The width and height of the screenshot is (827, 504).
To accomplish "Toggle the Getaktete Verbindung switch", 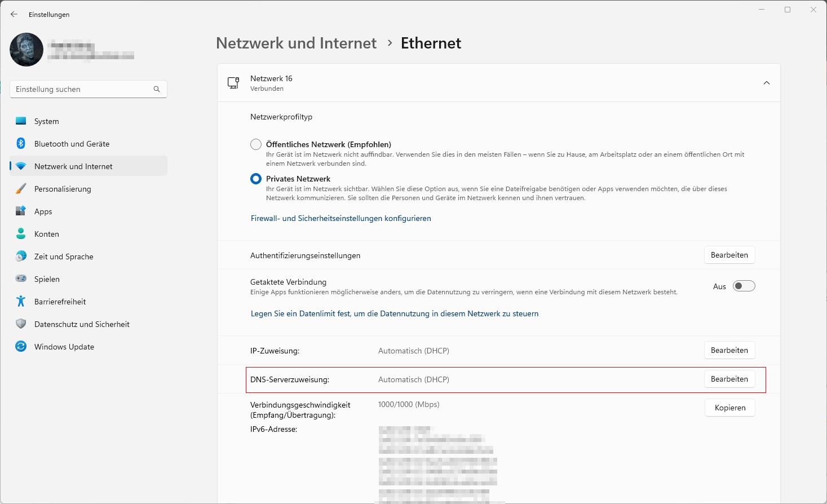I will tap(744, 286).
